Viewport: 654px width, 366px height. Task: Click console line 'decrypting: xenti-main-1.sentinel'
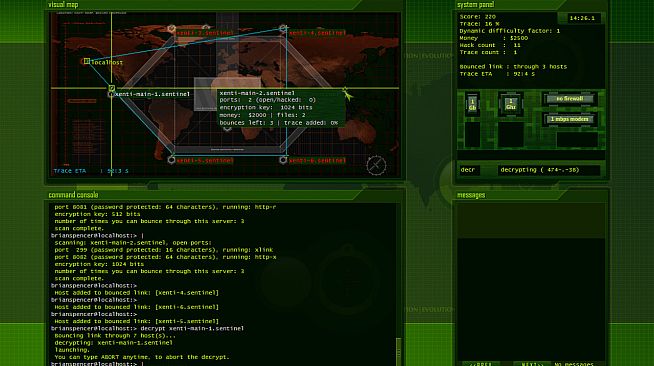(x=113, y=343)
